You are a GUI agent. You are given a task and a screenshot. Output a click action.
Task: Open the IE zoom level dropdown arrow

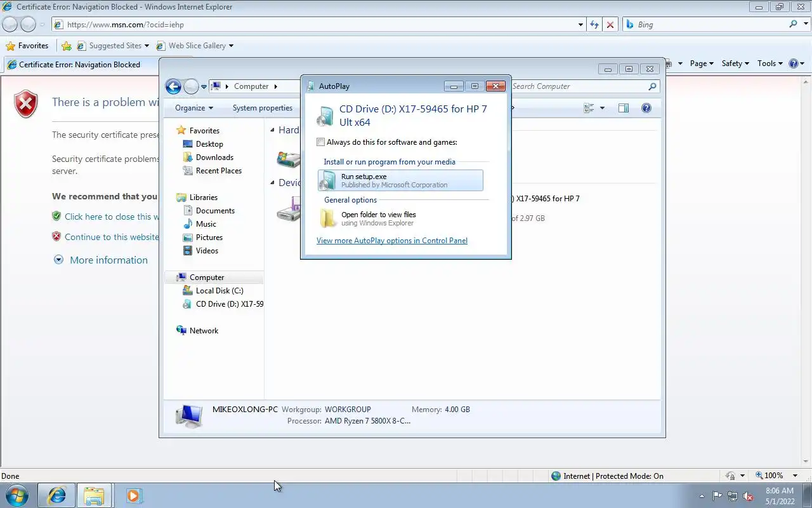pos(796,476)
